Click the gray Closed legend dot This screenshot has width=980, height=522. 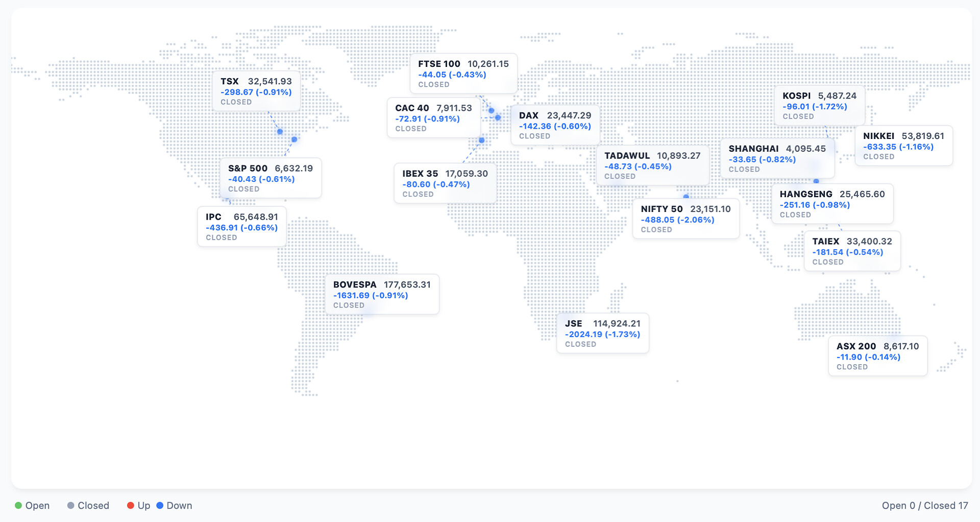pyautogui.click(x=71, y=506)
